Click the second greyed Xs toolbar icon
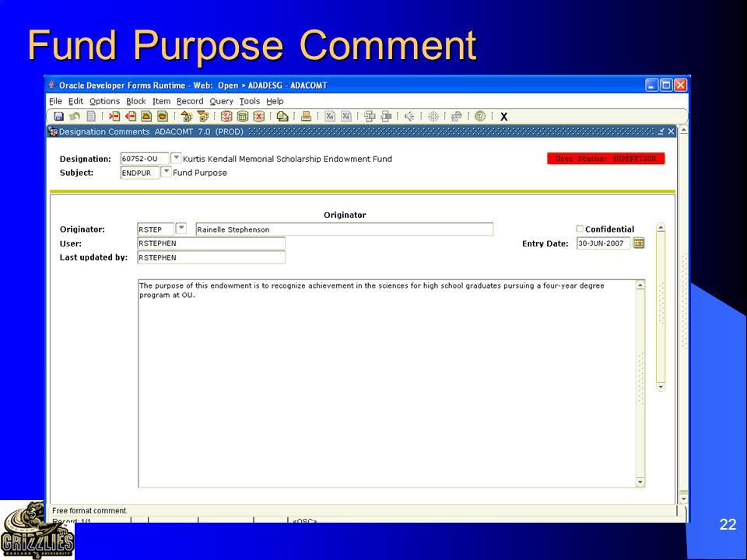The width and height of the screenshot is (747, 560). click(345, 116)
